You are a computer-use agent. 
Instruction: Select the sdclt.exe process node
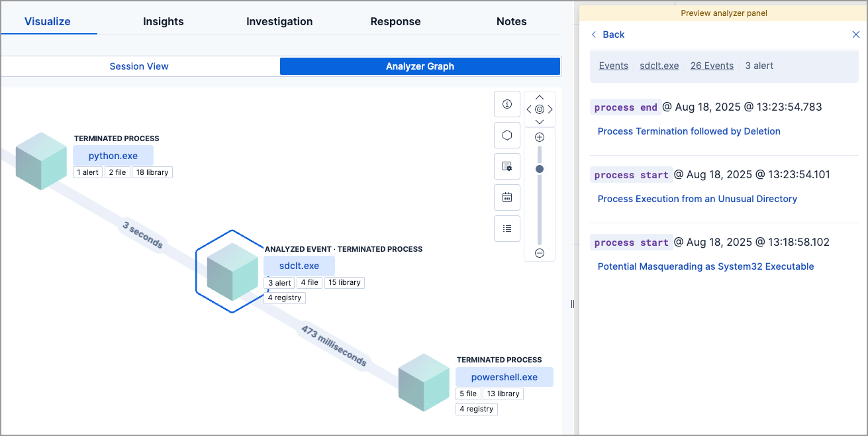click(299, 266)
